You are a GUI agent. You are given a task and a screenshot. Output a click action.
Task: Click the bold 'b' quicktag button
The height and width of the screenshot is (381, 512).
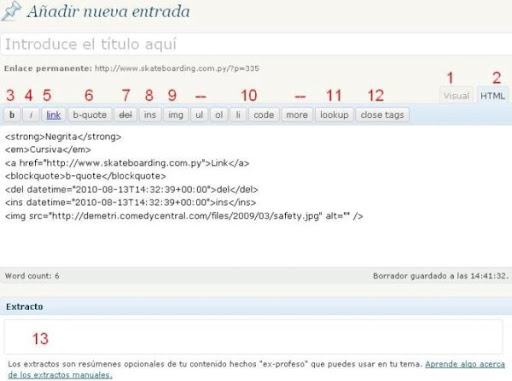coord(12,115)
